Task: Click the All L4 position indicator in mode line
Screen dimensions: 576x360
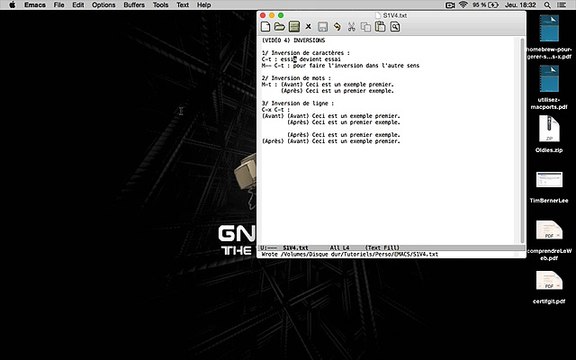Action: (339, 248)
